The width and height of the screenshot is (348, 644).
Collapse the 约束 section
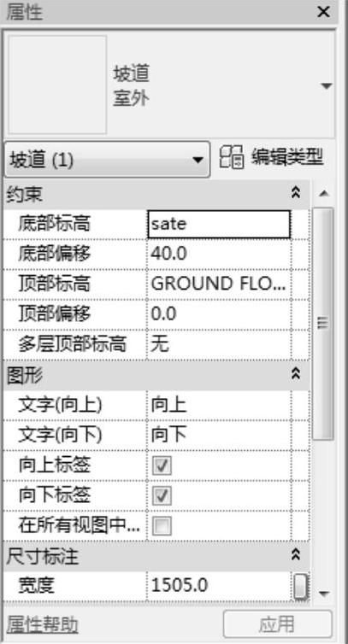pyautogui.click(x=295, y=192)
